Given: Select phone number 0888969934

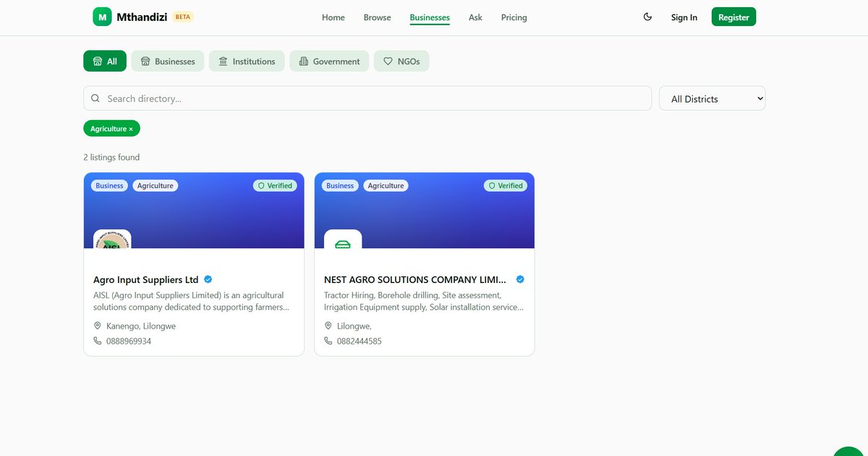Looking at the screenshot, I should (x=129, y=341).
